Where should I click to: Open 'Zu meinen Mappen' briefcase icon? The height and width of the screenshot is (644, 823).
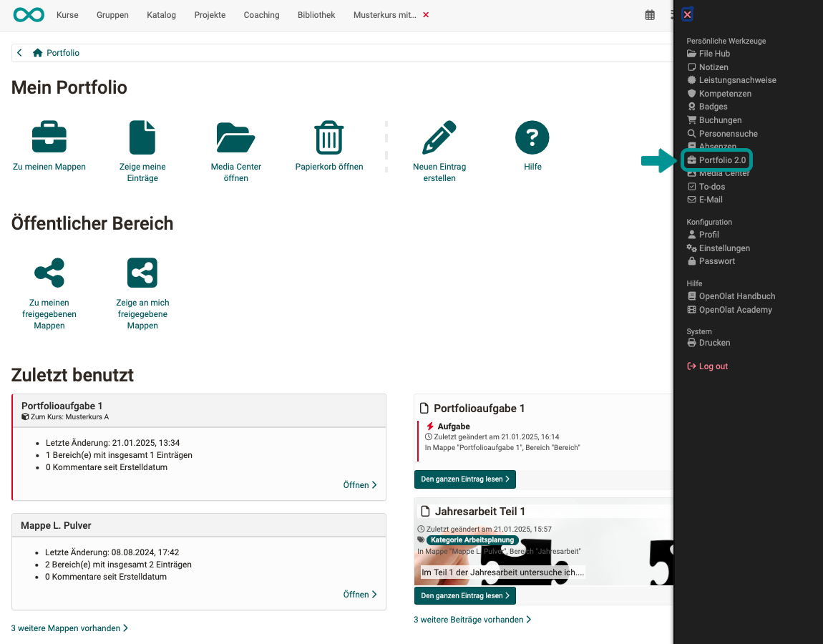tap(49, 137)
